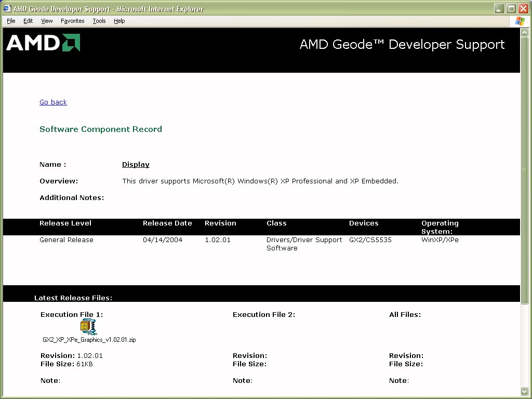Follow the Go back link
The width and height of the screenshot is (532, 399).
(53, 102)
